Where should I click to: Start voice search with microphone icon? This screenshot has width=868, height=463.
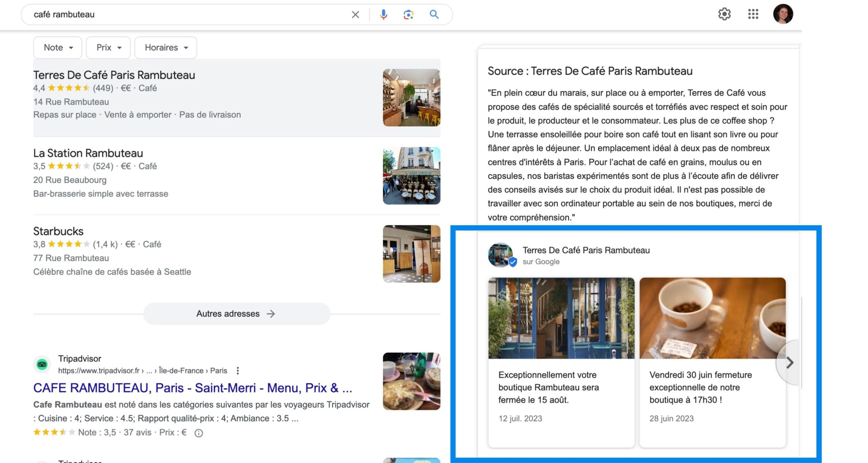tap(383, 15)
